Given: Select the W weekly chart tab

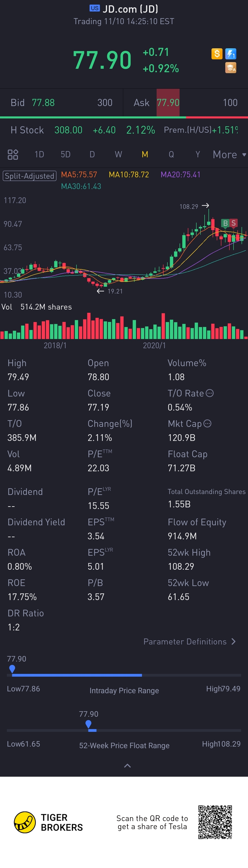Looking at the screenshot, I should click(x=118, y=154).
